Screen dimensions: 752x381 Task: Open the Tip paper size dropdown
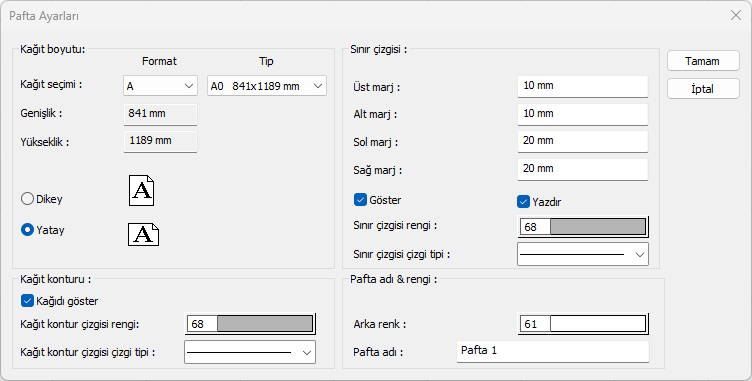point(267,86)
